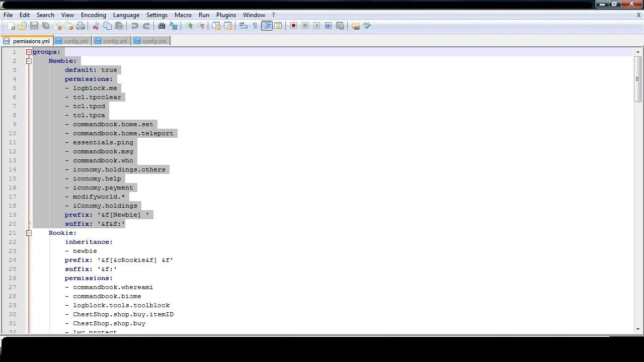
Task: Click the Stop Recording macro button
Action: coord(305,26)
